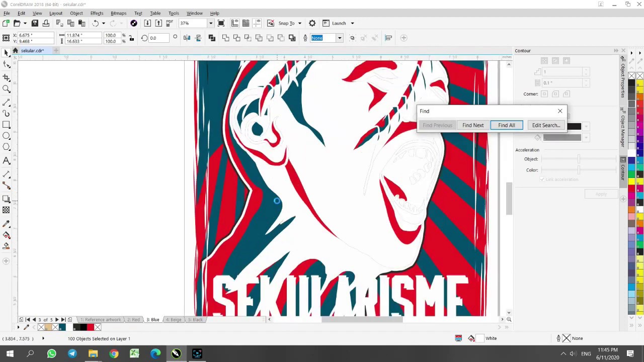The height and width of the screenshot is (362, 644).
Task: Expand the outline width None dropdown
Action: (339, 38)
